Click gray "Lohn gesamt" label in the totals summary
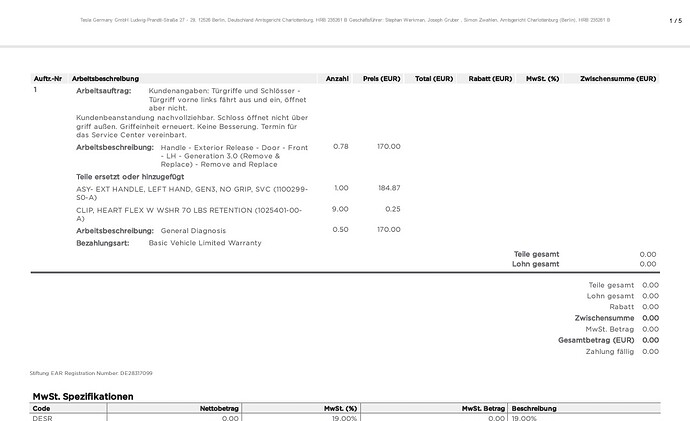 pos(610,297)
